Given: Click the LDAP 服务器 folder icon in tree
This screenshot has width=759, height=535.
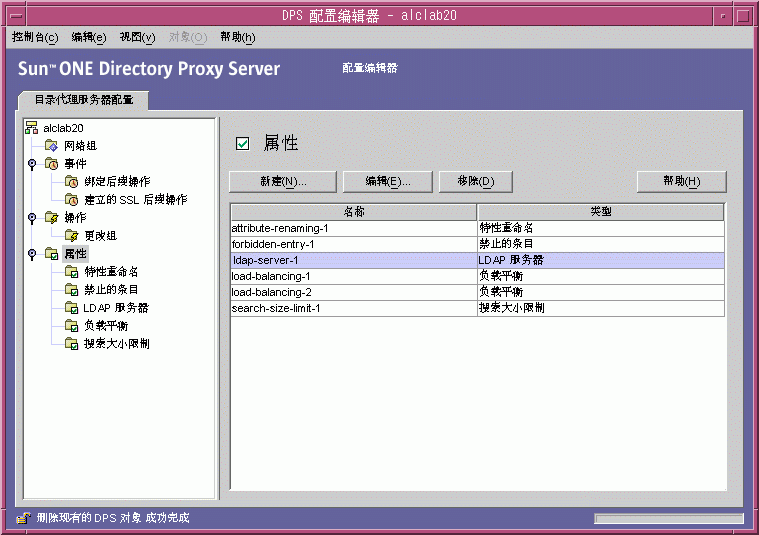Looking at the screenshot, I should [x=71, y=307].
